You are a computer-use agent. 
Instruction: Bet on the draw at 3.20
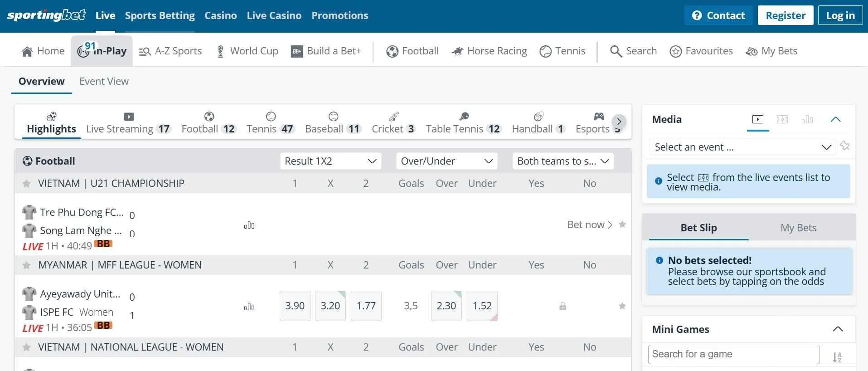pyautogui.click(x=330, y=306)
